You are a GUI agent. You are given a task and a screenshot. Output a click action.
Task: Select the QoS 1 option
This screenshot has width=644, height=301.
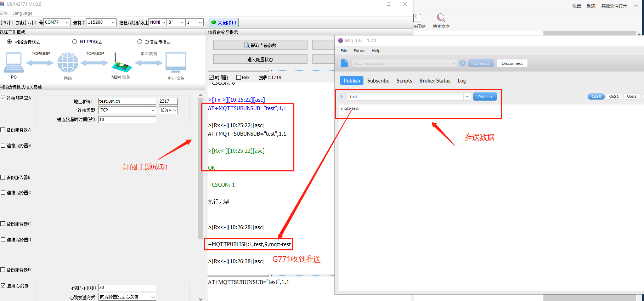click(x=614, y=96)
